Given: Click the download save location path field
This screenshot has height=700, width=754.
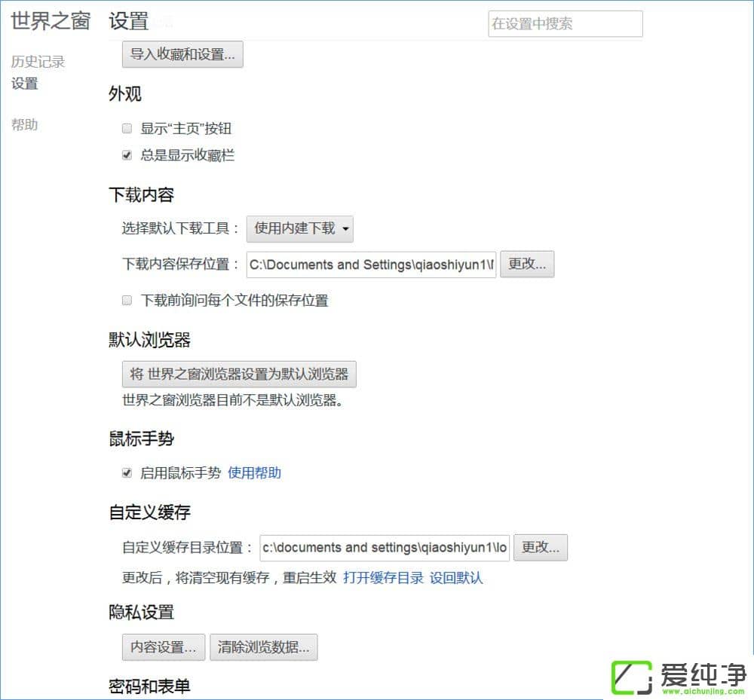Looking at the screenshot, I should 371,264.
